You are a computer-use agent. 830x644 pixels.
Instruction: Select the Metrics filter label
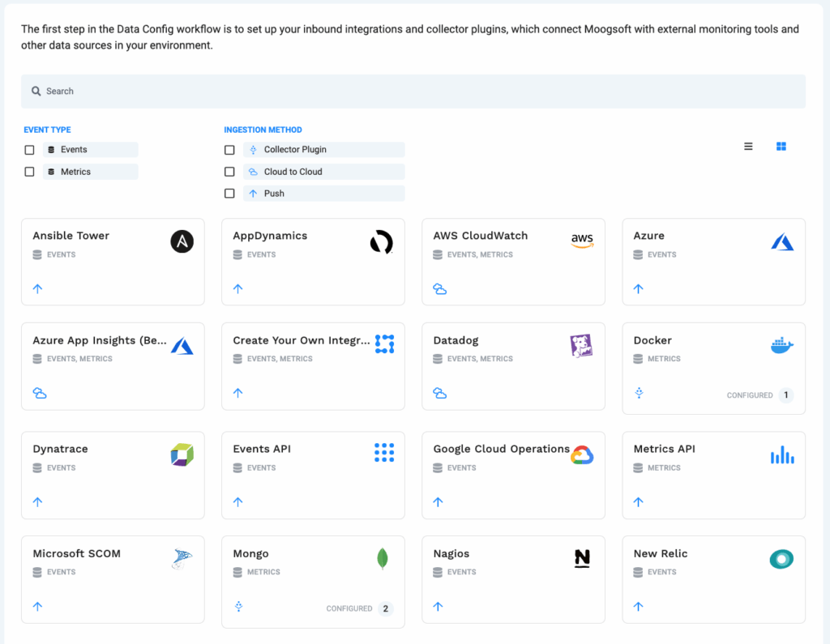pyautogui.click(x=91, y=172)
